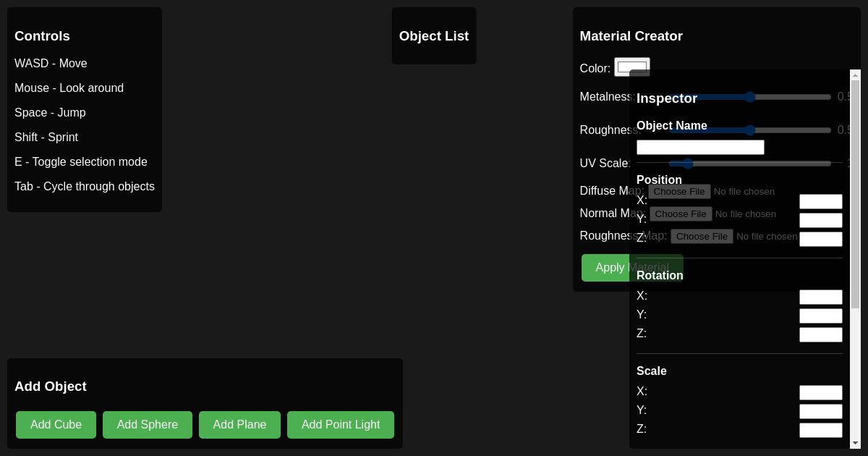Click the Object Name input field
This screenshot has width=868, height=456.
(x=700, y=147)
